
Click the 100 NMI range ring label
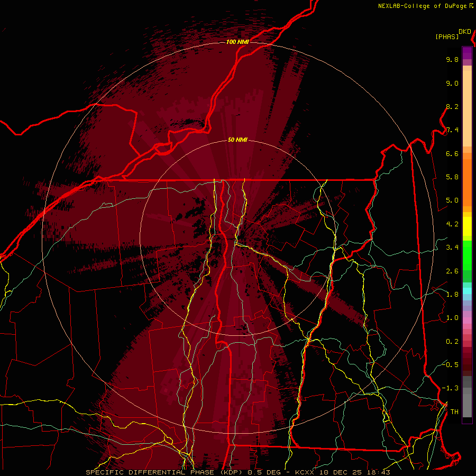(x=237, y=42)
